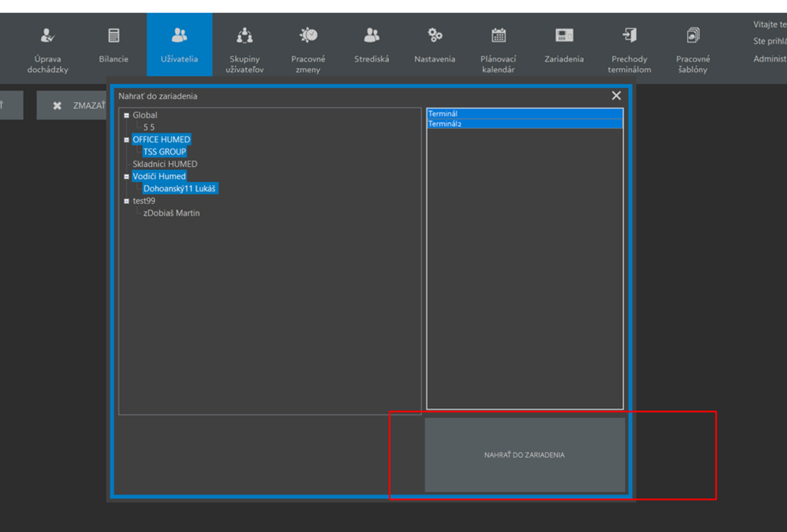787x532 pixels.
Task: Collapse the Vodiči Humed group
Action: pos(127,177)
